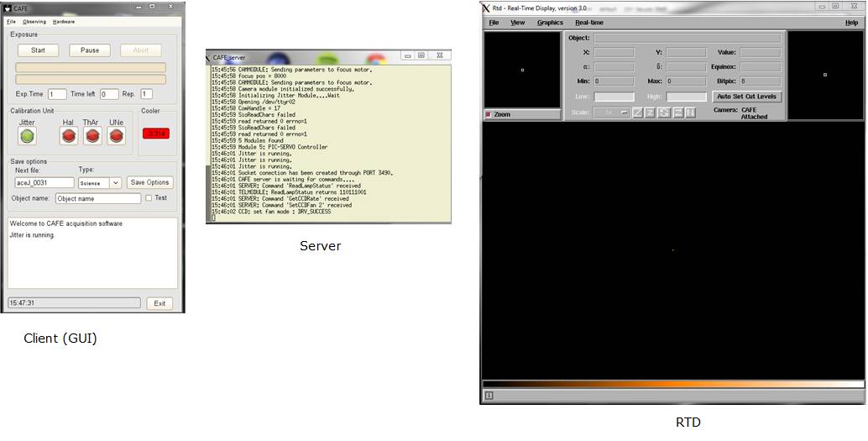Switch on the ThAr calibration lamp

(92, 136)
